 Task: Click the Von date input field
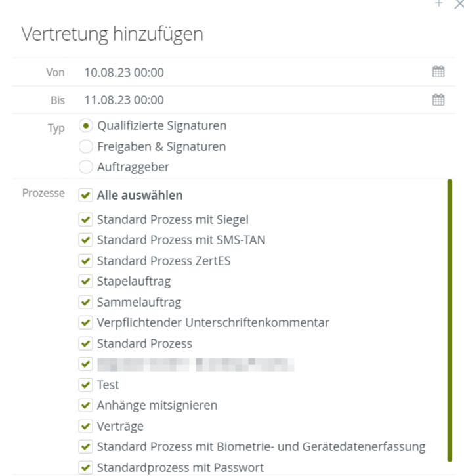point(249,72)
